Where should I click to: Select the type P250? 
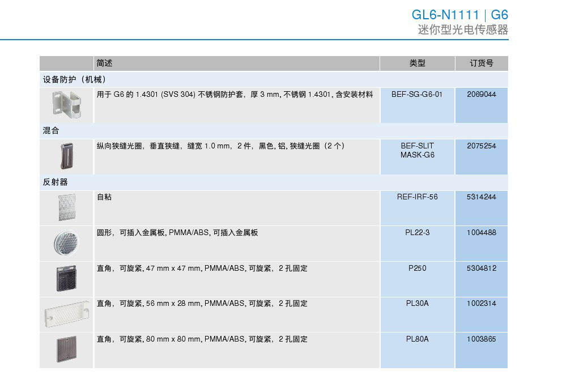pyautogui.click(x=417, y=269)
